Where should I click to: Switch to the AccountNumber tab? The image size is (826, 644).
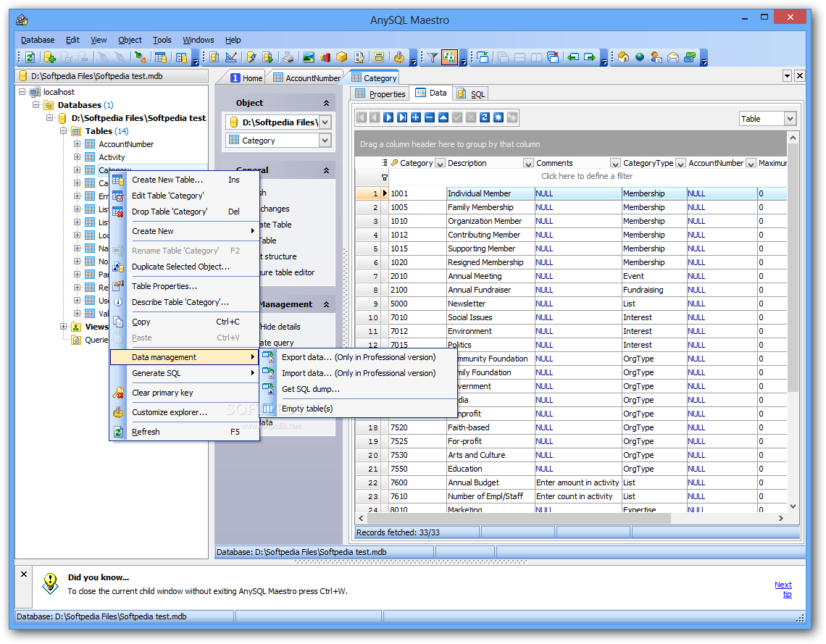(306, 78)
